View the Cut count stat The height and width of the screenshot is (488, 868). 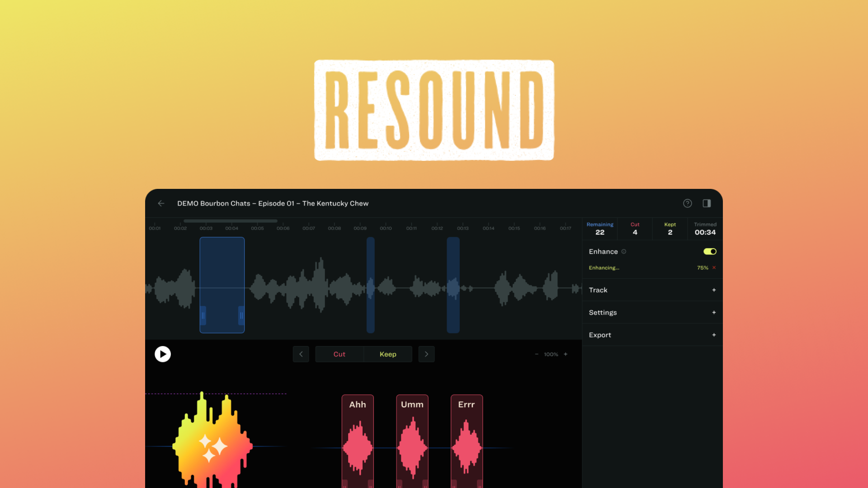(635, 229)
